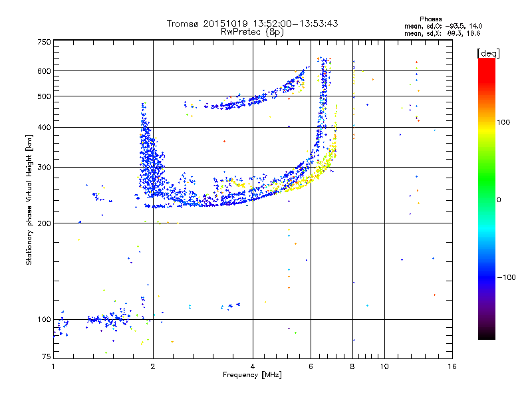Image resolution: width=532 pixels, height=399 pixels.
Task: Click the x-axis tick label '10'
Action: (384, 366)
